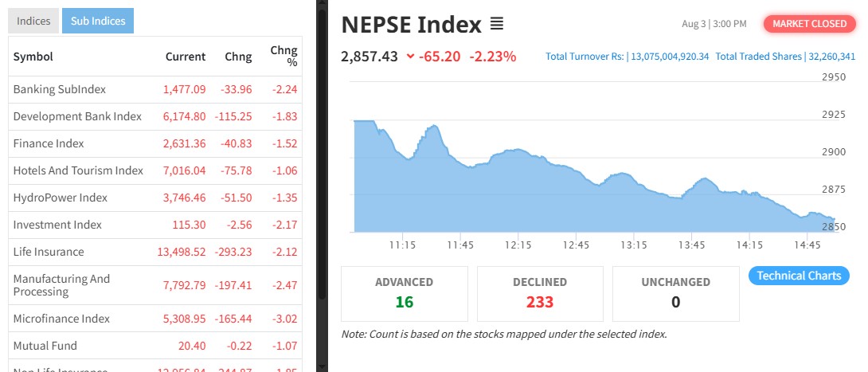The image size is (868, 372).
Task: Select Hotels And Tourism Index
Action: (78, 170)
